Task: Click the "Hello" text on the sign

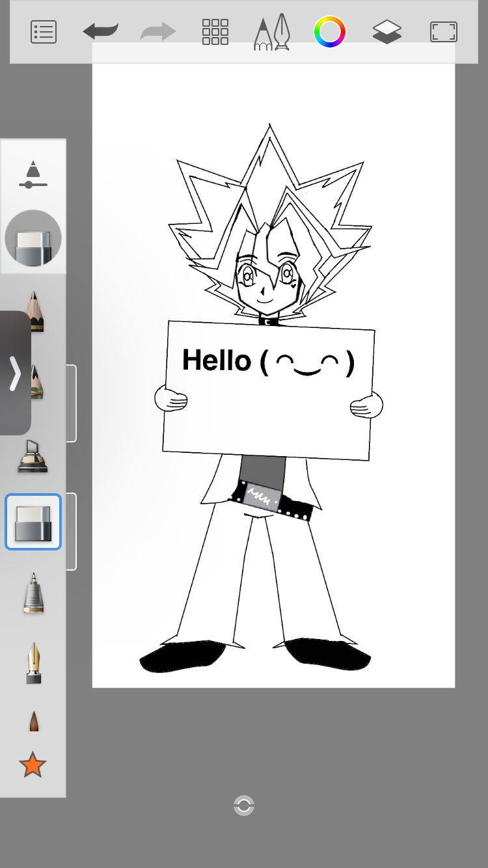Action: click(217, 360)
